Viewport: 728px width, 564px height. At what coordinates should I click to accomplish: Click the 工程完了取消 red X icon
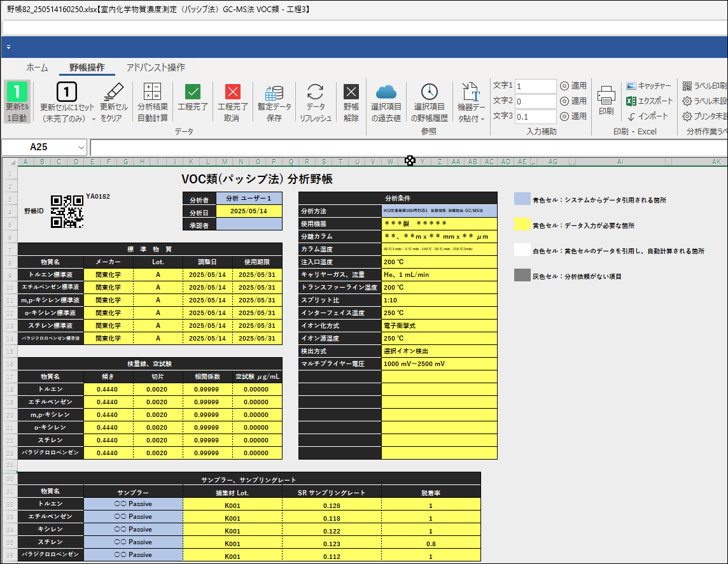click(x=233, y=92)
